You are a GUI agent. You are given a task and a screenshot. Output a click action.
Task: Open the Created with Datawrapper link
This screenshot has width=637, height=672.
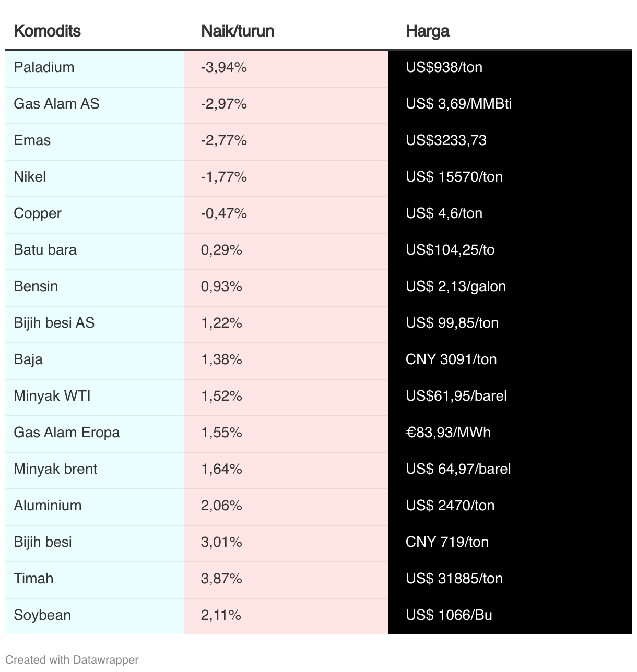point(72,659)
